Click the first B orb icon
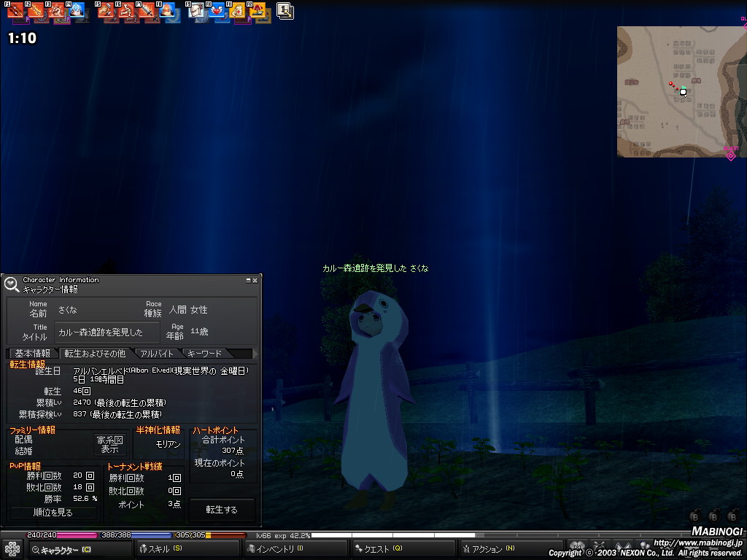The image size is (747, 560). click(695, 517)
